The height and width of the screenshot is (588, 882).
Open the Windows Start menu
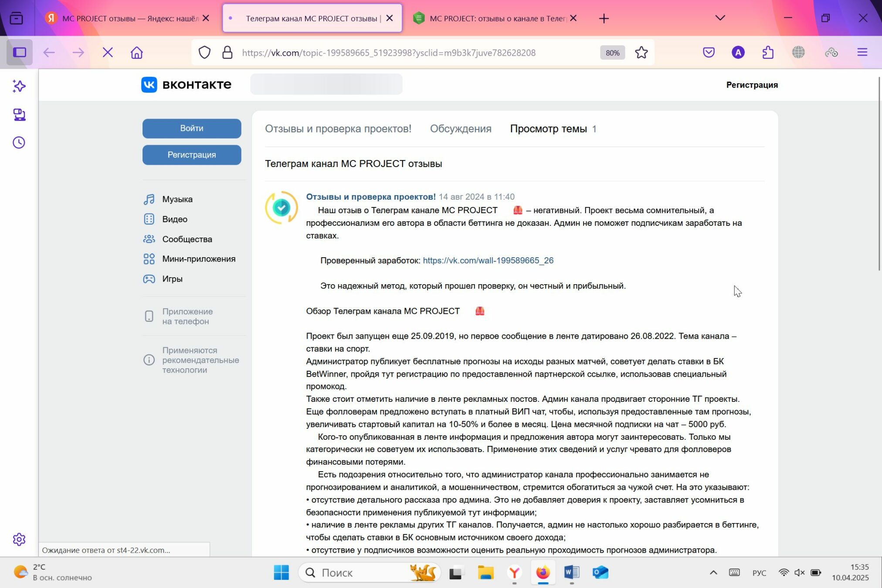coord(281,572)
